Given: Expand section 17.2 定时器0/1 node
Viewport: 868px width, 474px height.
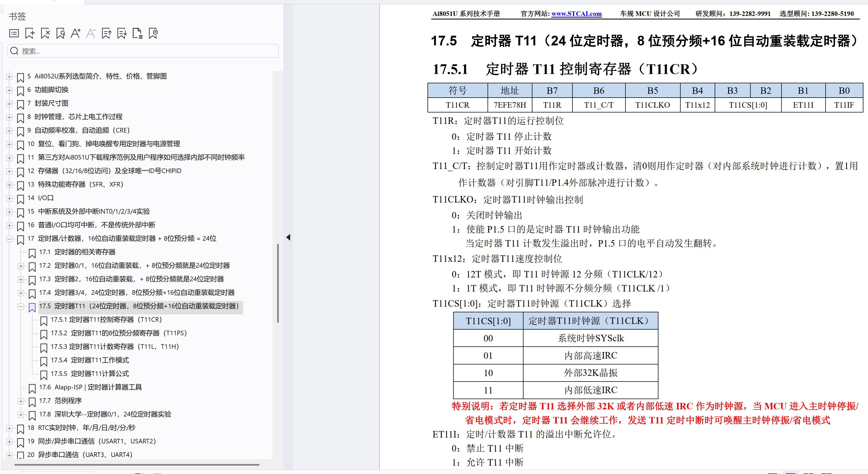Looking at the screenshot, I should pos(21,266).
